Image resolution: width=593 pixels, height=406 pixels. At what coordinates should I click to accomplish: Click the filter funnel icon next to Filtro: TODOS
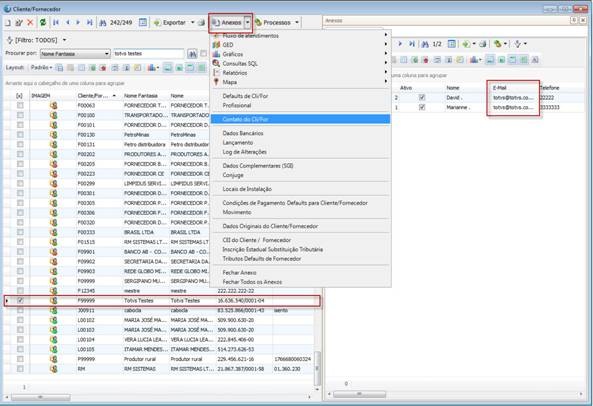[x=10, y=40]
